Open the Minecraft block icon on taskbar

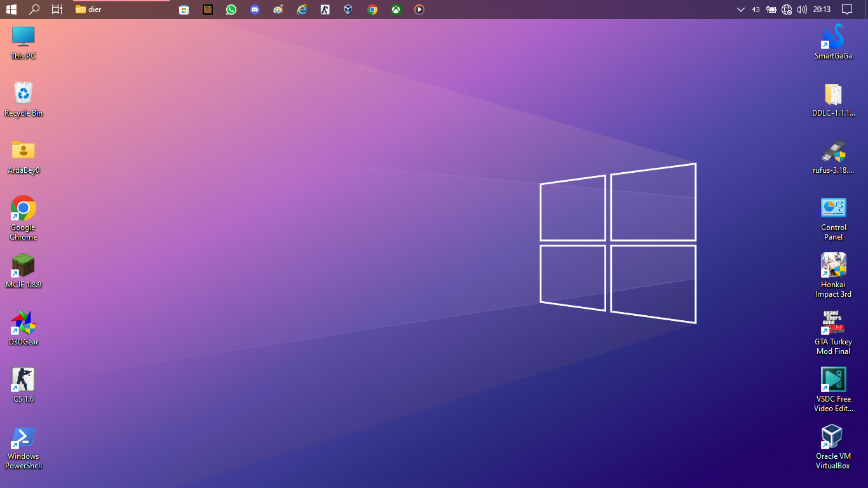[x=208, y=10]
